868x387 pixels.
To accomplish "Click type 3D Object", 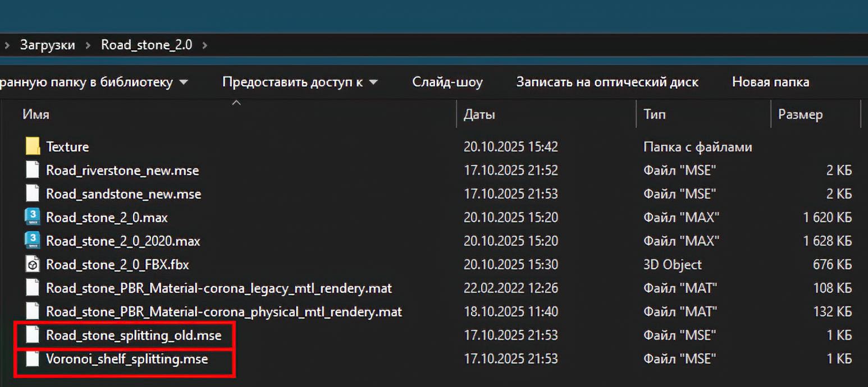I will tap(673, 265).
